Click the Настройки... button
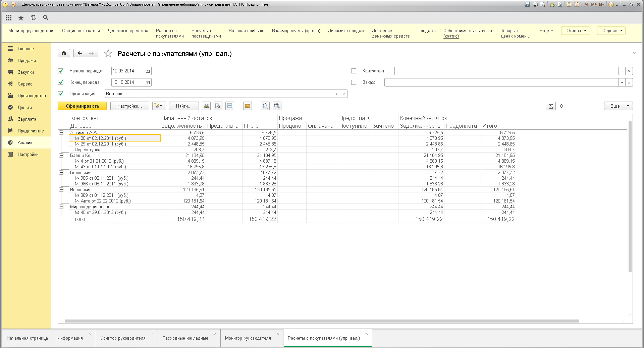 (x=129, y=106)
